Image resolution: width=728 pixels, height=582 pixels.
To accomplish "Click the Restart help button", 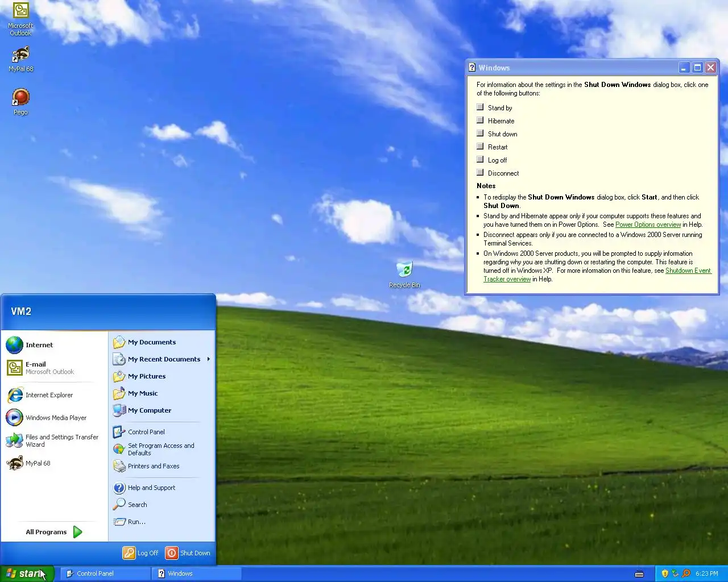I will [x=480, y=146].
